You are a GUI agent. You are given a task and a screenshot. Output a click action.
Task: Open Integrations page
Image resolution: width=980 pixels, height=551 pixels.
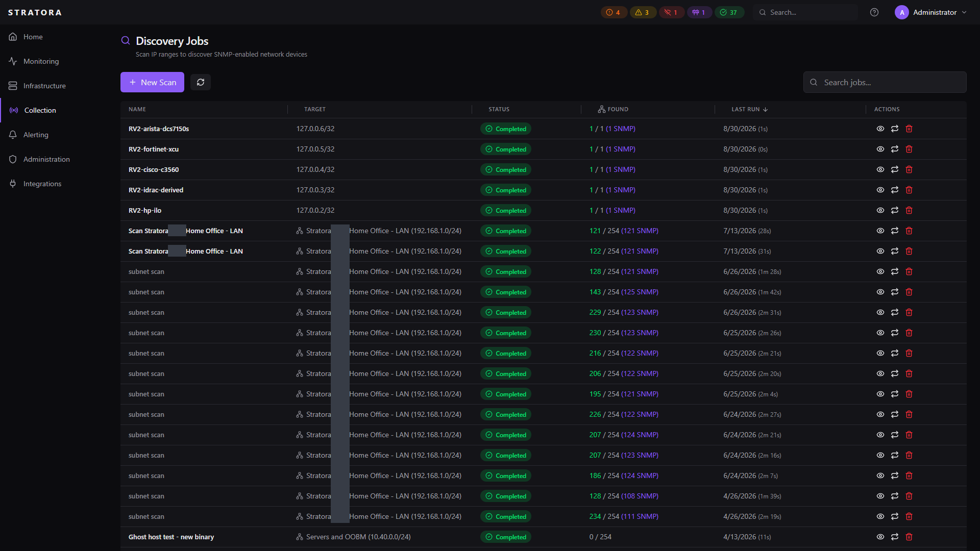[42, 184]
